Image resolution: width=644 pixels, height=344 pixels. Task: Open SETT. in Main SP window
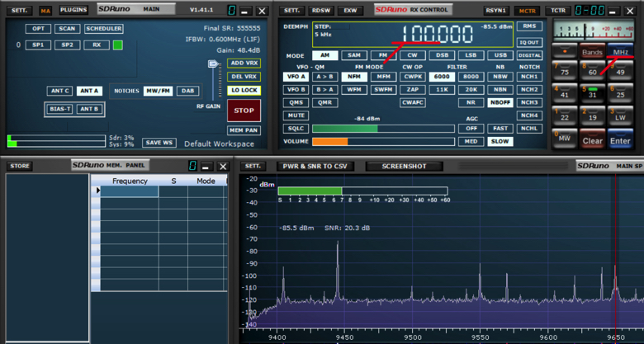pyautogui.click(x=253, y=166)
